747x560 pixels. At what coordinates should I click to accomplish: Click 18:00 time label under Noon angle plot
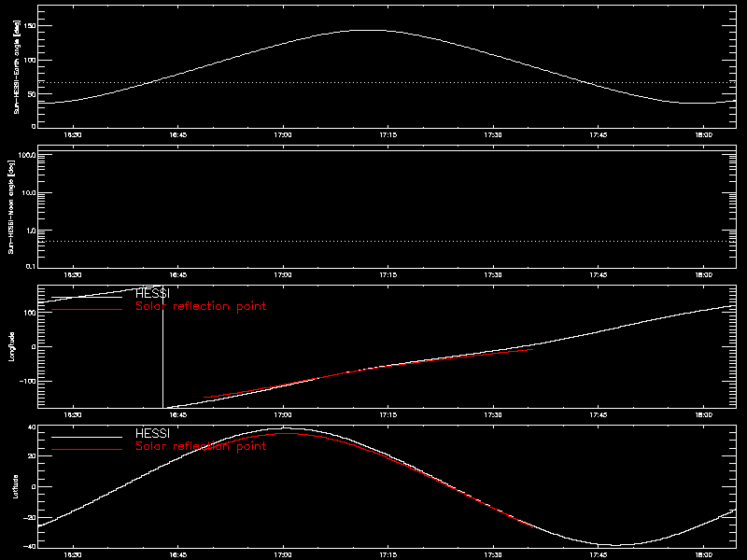[x=704, y=275]
